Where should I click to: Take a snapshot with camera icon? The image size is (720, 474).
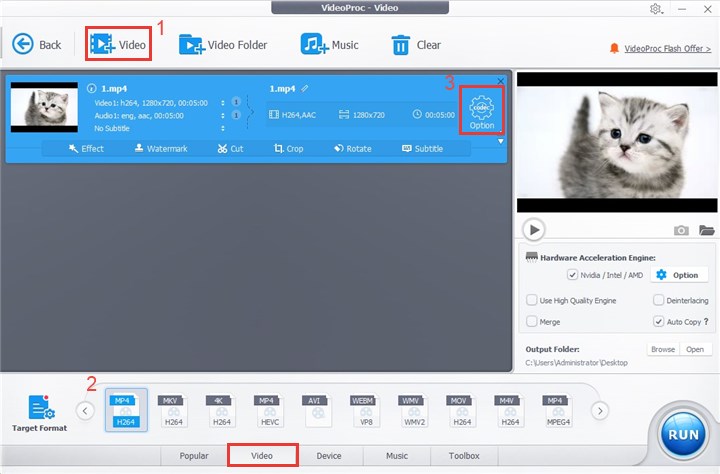(681, 230)
